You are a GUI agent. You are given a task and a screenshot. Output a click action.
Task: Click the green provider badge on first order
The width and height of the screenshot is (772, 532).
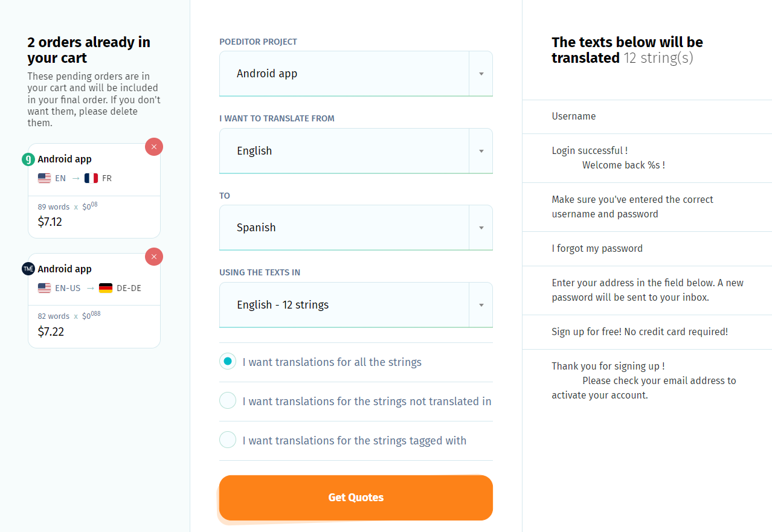pyautogui.click(x=28, y=159)
